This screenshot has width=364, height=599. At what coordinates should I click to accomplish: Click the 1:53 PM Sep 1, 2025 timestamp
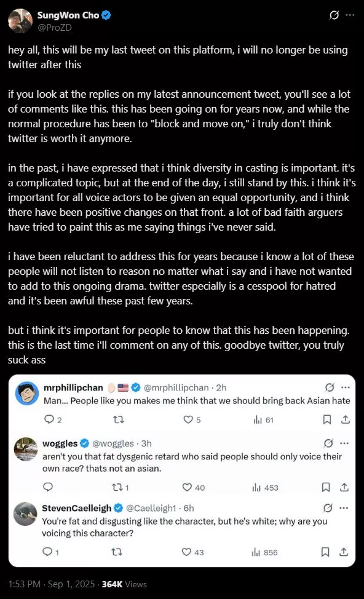tap(51, 584)
